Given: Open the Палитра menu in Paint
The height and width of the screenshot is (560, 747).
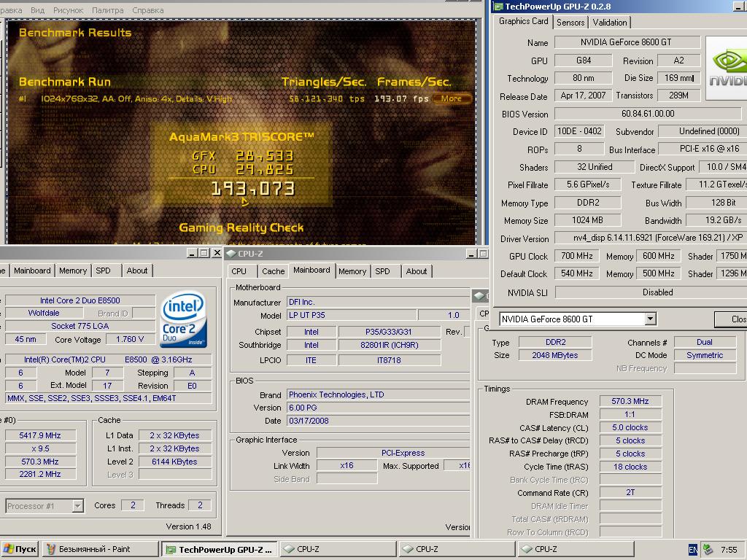Looking at the screenshot, I should coord(108,10).
